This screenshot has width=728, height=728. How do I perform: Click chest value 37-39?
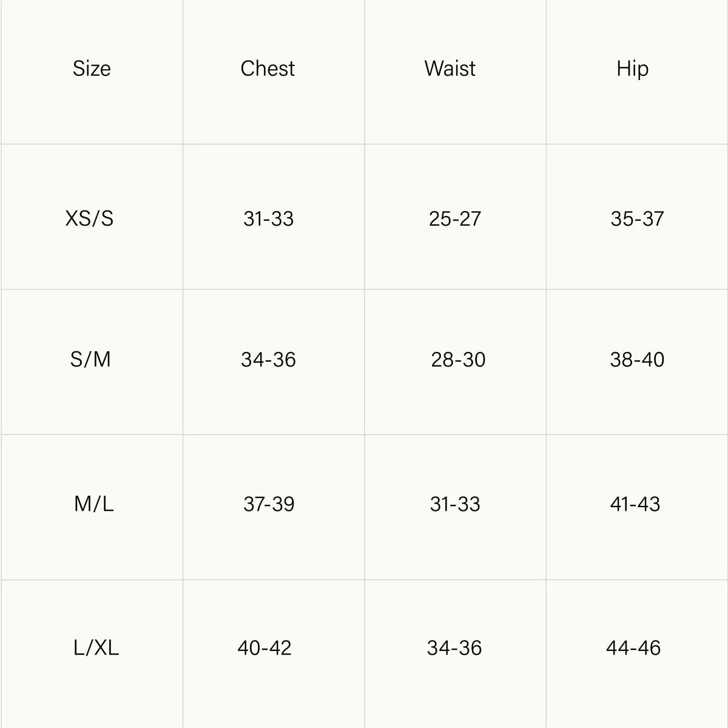269,504
